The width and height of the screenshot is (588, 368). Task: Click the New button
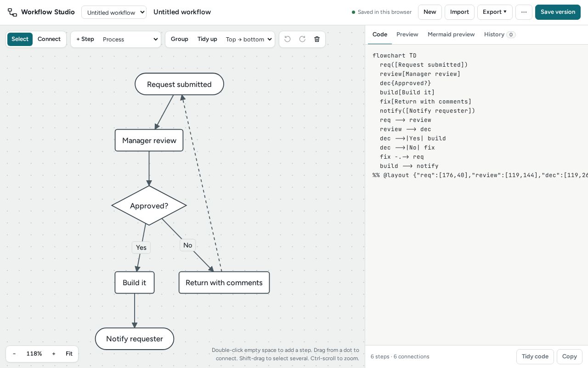[x=430, y=12]
